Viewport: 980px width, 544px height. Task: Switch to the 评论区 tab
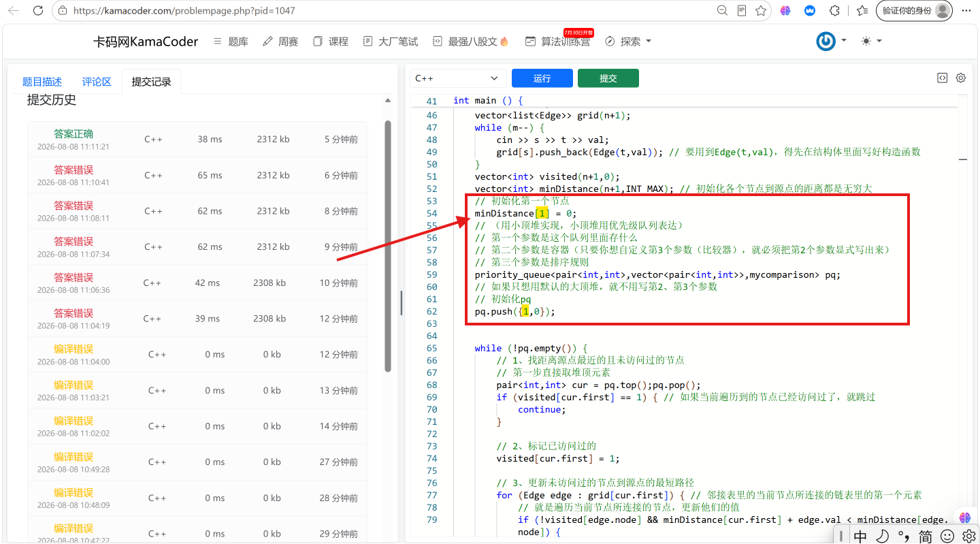[97, 82]
